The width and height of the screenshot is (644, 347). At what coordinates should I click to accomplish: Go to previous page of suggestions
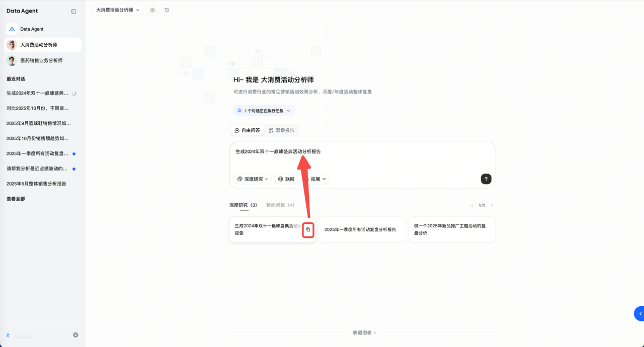(x=472, y=206)
